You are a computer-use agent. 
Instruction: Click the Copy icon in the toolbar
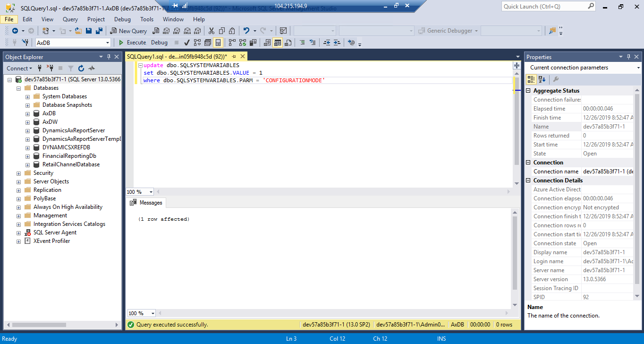[221, 31]
